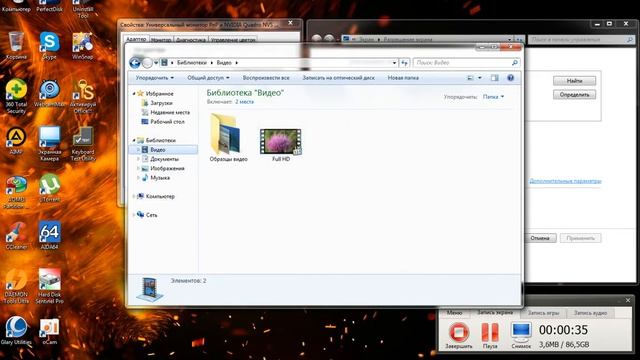This screenshot has height=360, width=640.
Task: Open Экранная Камера desktop shortcut
Action: [x=49, y=144]
